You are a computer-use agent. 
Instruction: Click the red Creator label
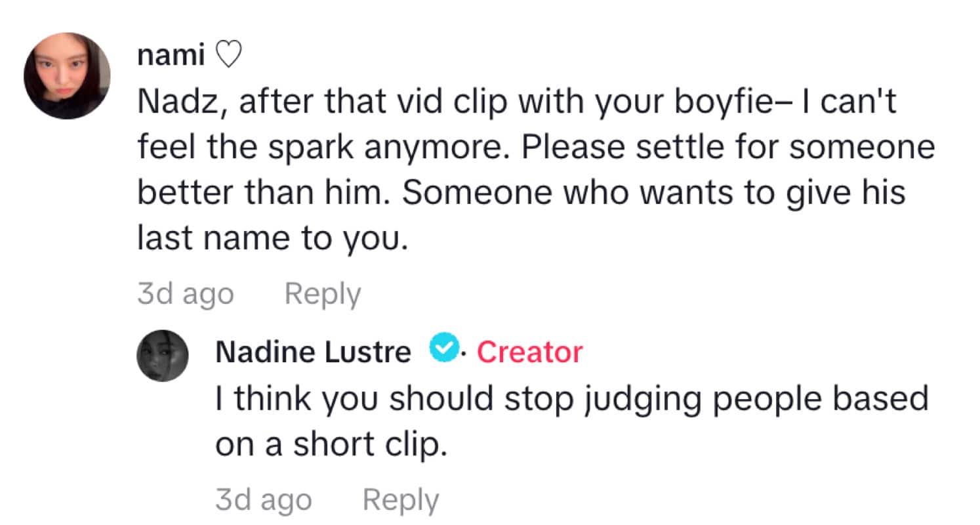click(529, 352)
